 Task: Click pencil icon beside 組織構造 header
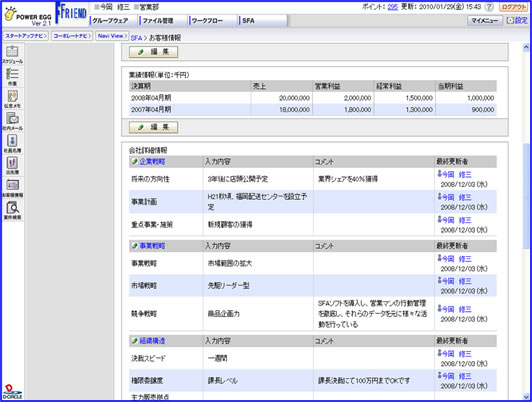pos(135,341)
